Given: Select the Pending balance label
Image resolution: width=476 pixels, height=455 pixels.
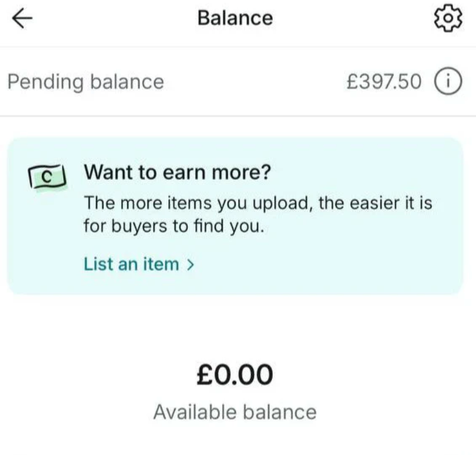Looking at the screenshot, I should point(86,82).
